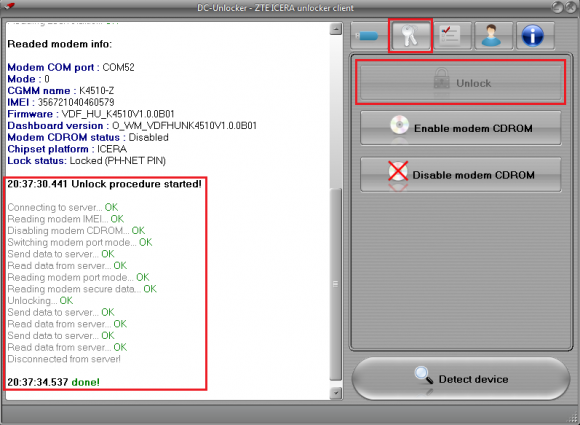Minimize the DC-Unlocker window
This screenshot has width=580, height=425.
coord(557,7)
